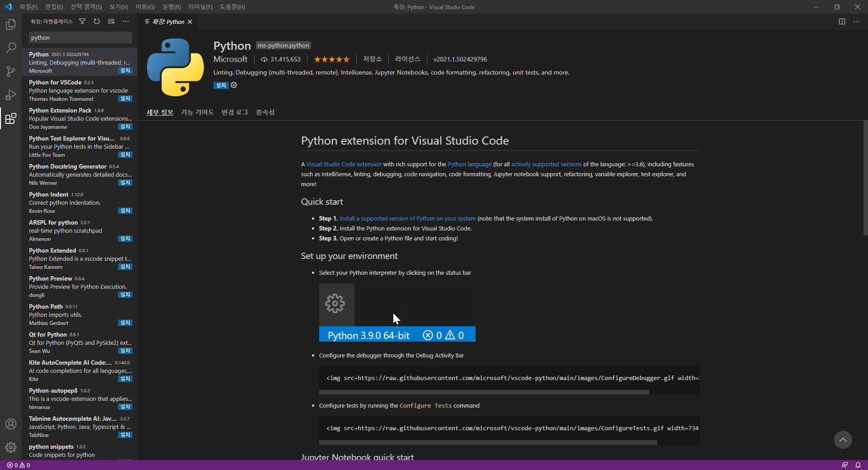Viewport: 868px width, 470px height.
Task: Install Python for VSCode by Thomas Haakon Townsend
Action: [125, 99]
